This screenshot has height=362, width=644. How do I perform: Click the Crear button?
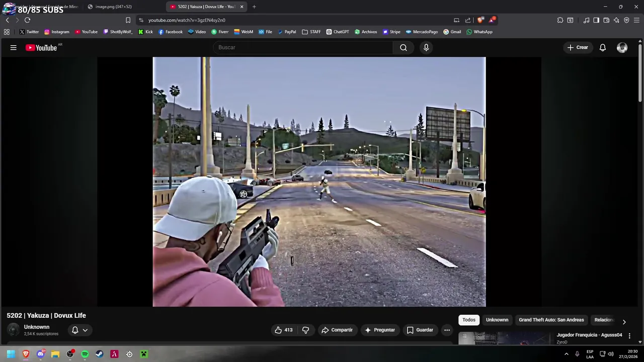(578, 47)
